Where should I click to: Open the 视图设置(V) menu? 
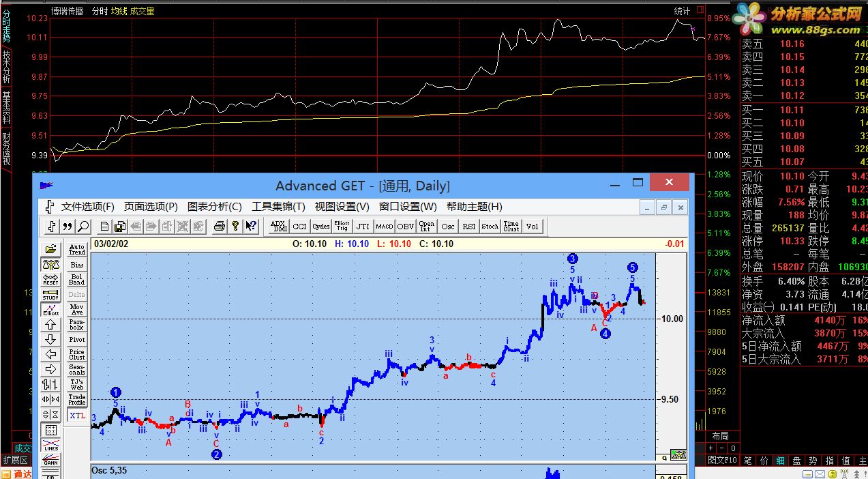click(342, 207)
